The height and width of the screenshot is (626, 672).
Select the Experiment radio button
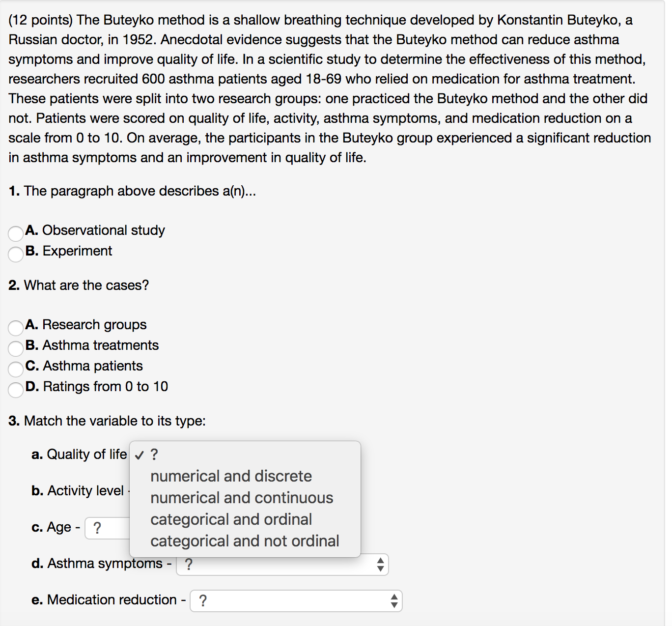click(x=16, y=254)
